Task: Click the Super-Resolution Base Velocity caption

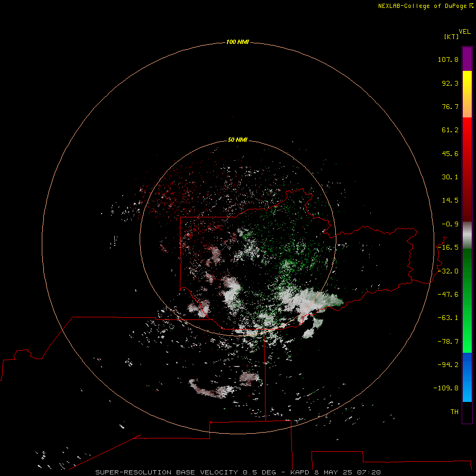Action: click(x=238, y=472)
